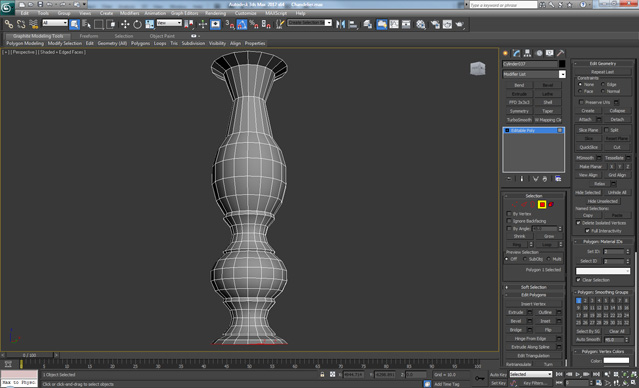The image size is (639, 388).
Task: Open the Customize menu
Action: coord(246,13)
